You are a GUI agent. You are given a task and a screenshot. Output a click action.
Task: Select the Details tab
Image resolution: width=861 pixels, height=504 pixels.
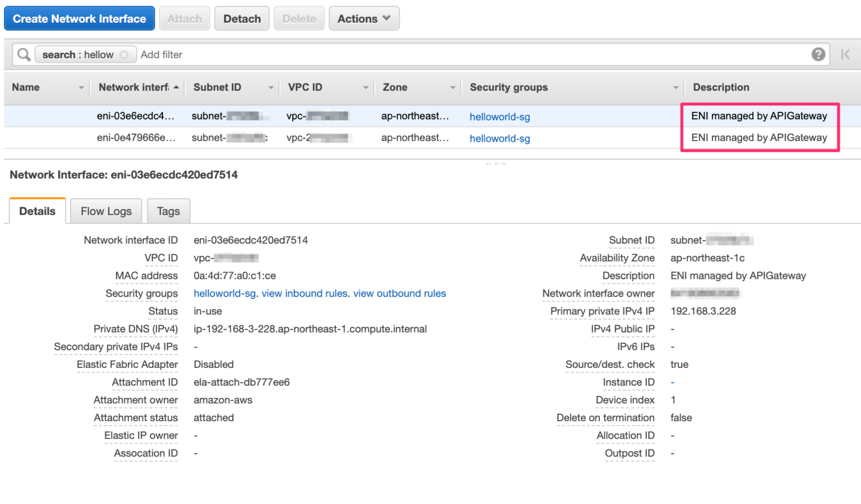[x=37, y=211]
